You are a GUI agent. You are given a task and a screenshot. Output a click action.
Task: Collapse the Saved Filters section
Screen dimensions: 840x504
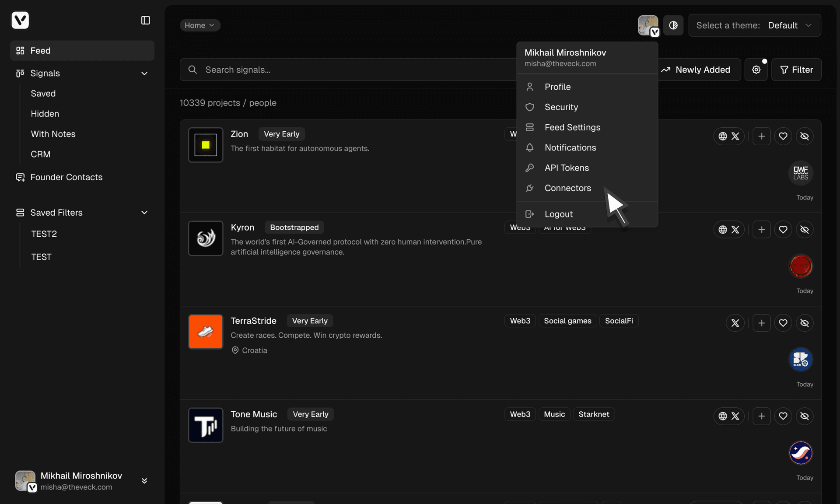click(x=144, y=212)
